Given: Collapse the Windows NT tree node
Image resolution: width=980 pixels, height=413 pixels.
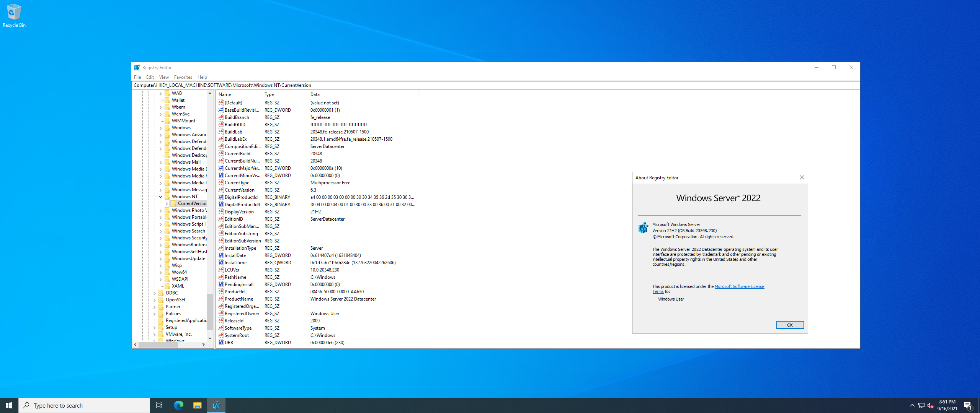Looking at the screenshot, I should pyautogui.click(x=160, y=197).
